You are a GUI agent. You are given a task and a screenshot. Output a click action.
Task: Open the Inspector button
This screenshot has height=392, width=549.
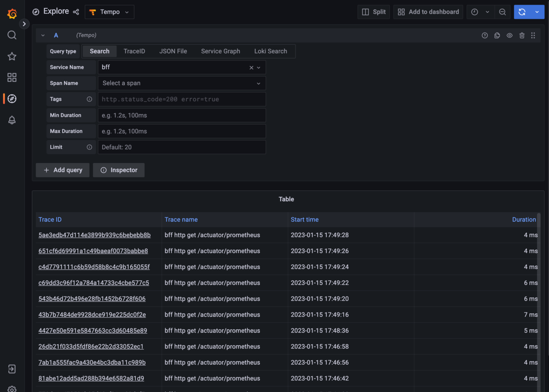(119, 170)
